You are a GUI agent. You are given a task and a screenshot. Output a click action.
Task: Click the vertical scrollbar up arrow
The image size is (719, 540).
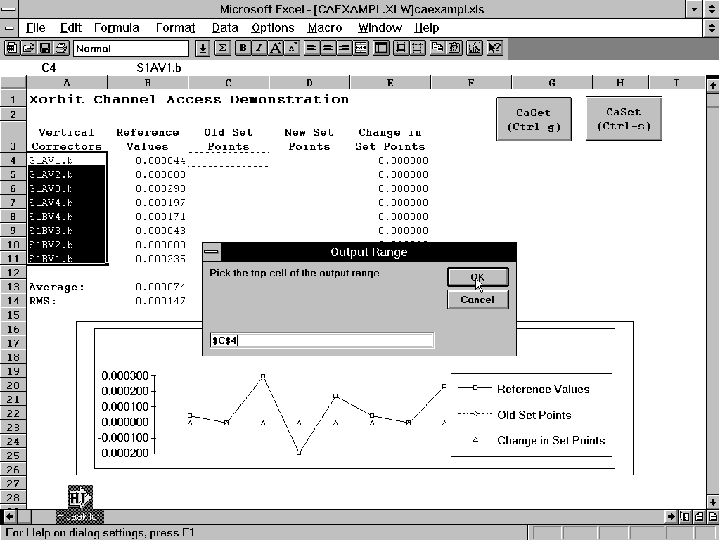click(x=711, y=87)
